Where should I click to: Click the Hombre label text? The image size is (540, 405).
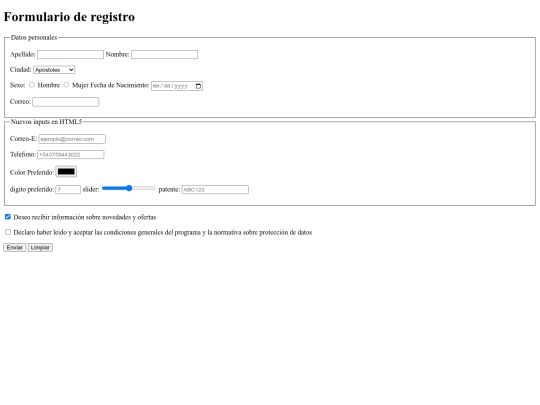49,85
